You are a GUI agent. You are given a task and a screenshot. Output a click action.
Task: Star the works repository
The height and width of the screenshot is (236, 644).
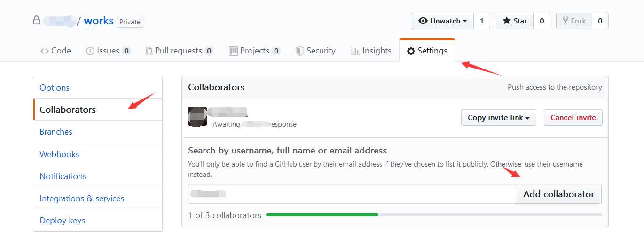pos(515,21)
